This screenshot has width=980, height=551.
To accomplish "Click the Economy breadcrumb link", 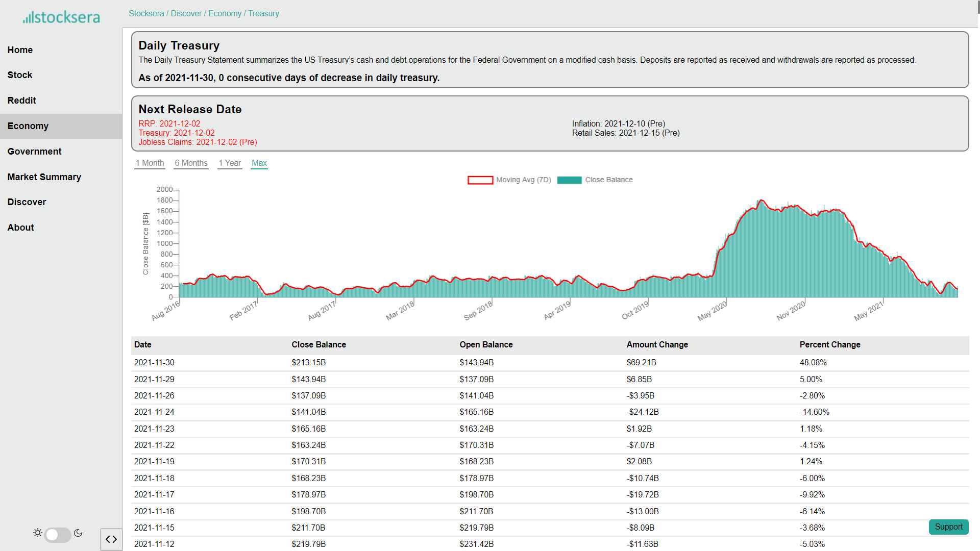I will (225, 14).
